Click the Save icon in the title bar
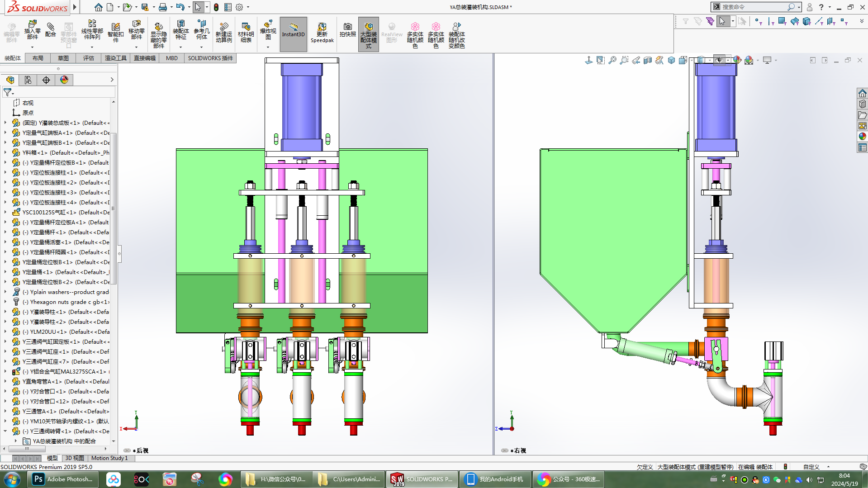Image resolution: width=868 pixels, height=488 pixels. tap(145, 7)
